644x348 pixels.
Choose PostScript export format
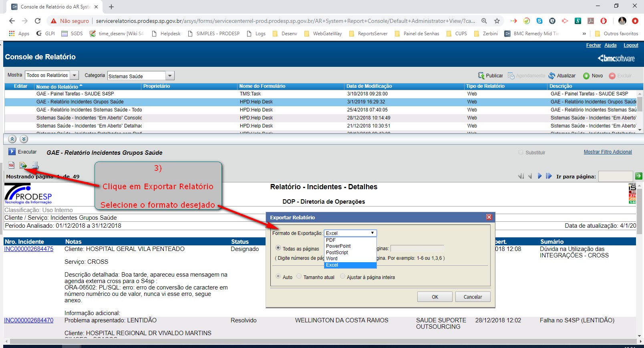350,253
